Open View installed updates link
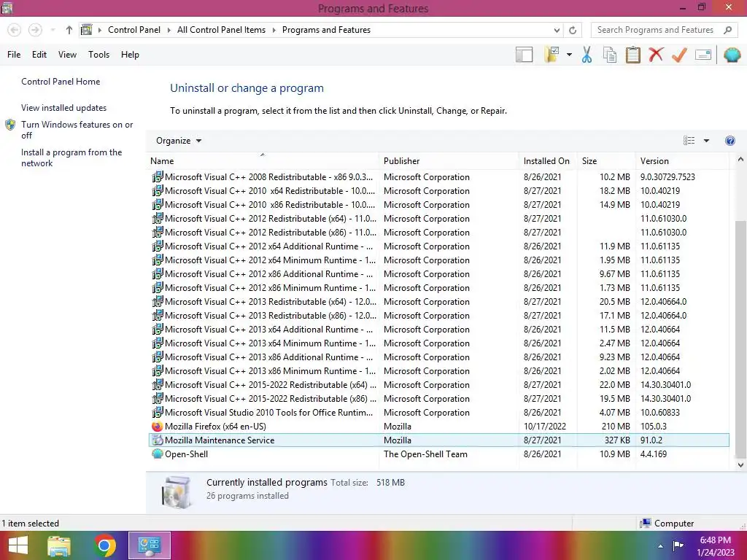The image size is (747, 560). pos(64,108)
